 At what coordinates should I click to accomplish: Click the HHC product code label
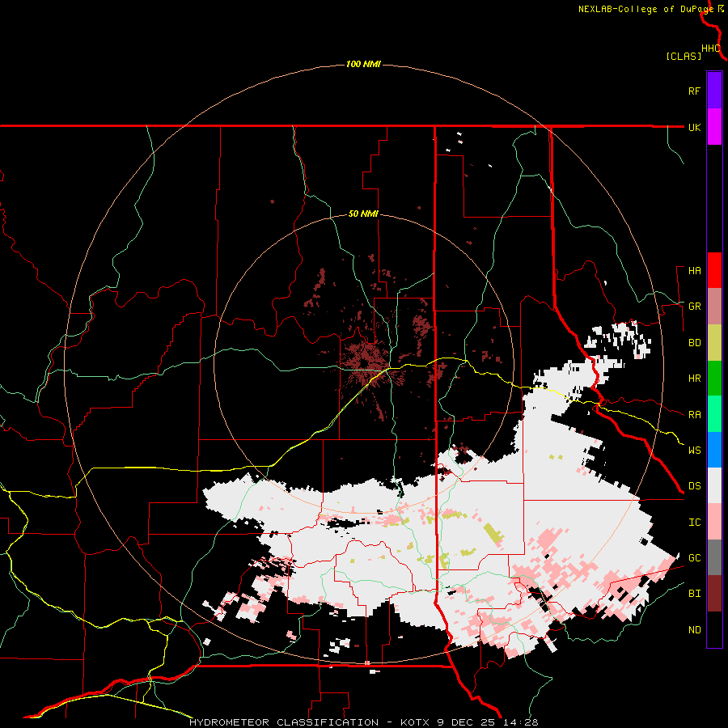[x=711, y=49]
